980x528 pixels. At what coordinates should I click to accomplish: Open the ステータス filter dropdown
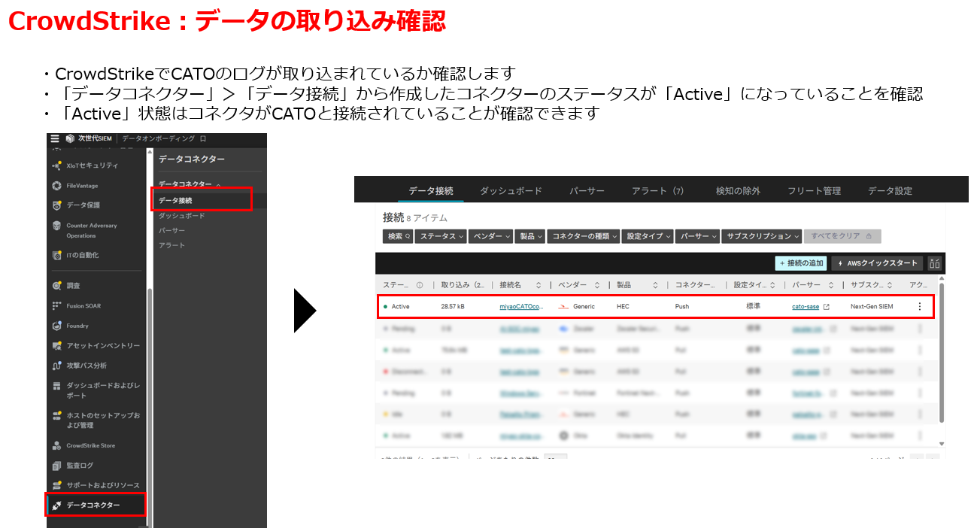coord(441,236)
